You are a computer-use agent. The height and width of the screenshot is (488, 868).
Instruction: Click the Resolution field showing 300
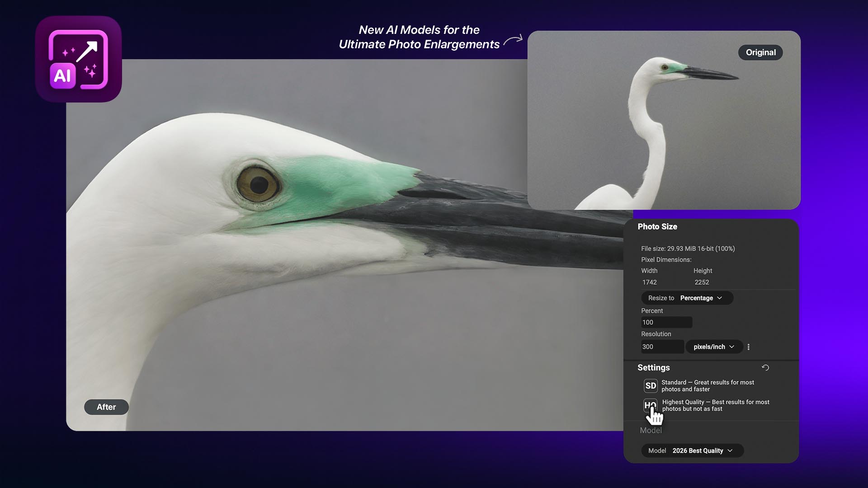click(x=662, y=347)
